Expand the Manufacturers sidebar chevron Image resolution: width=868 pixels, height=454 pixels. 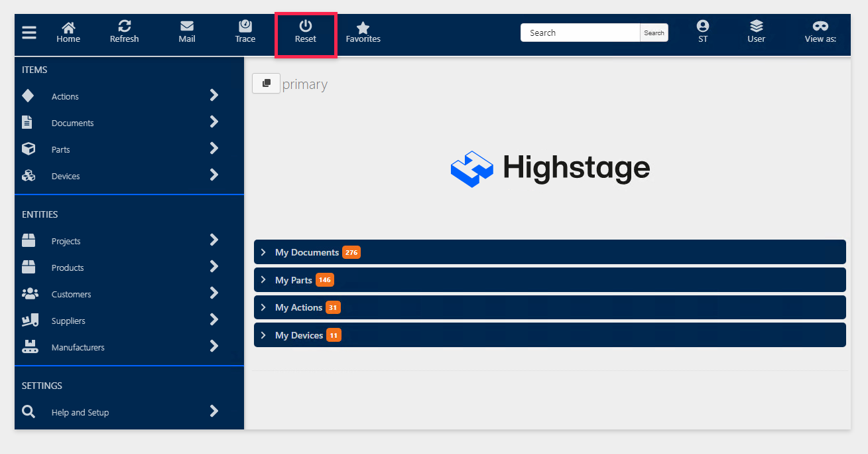214,346
